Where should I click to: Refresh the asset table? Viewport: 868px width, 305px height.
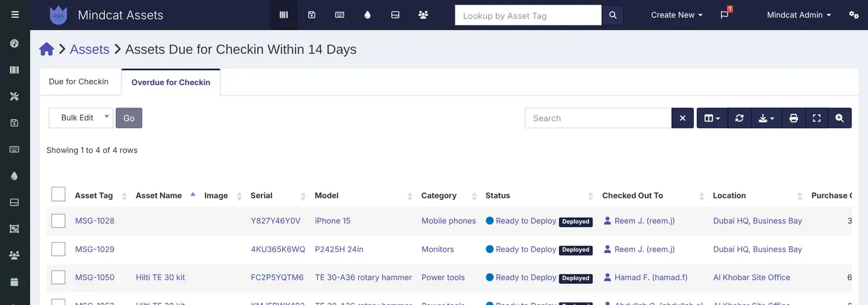(739, 118)
